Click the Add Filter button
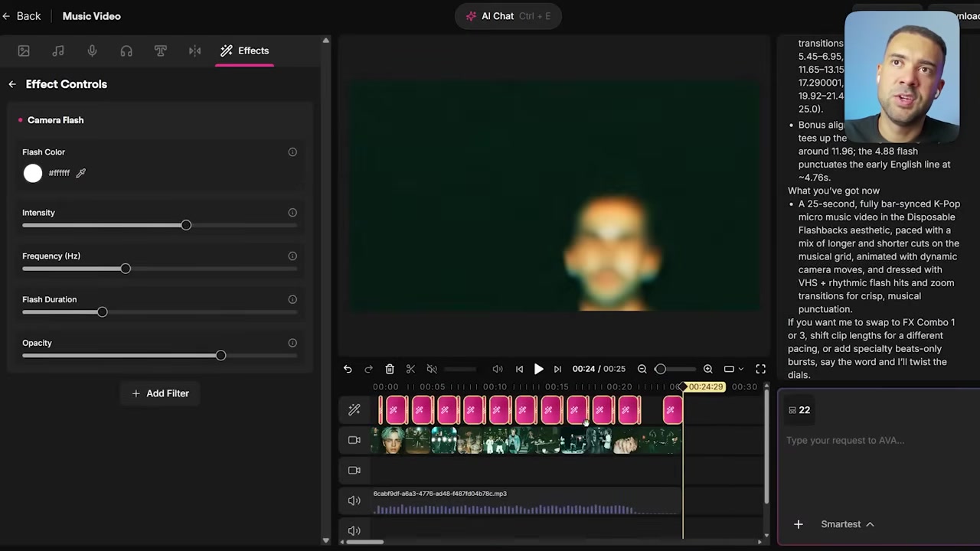This screenshot has width=980, height=551. (160, 393)
